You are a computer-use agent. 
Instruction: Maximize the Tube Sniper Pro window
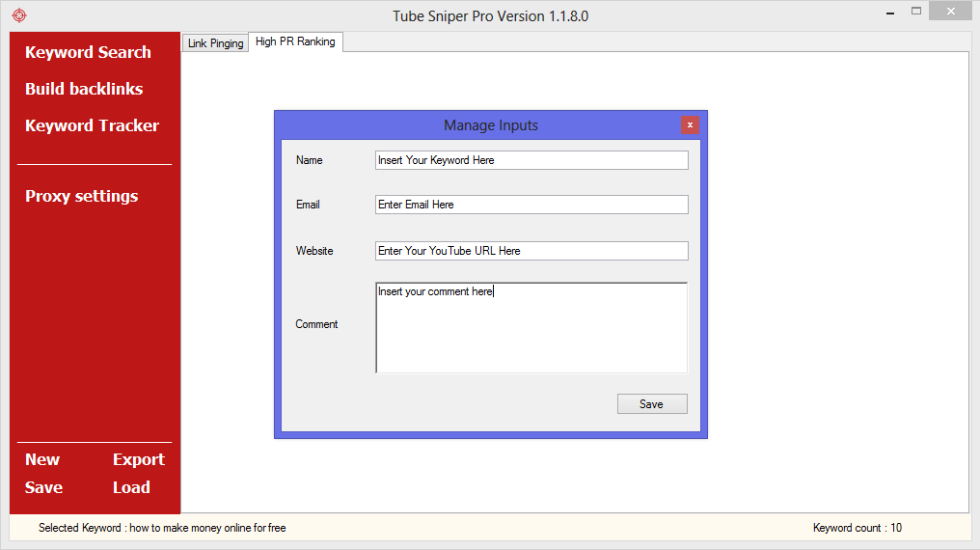pos(916,12)
